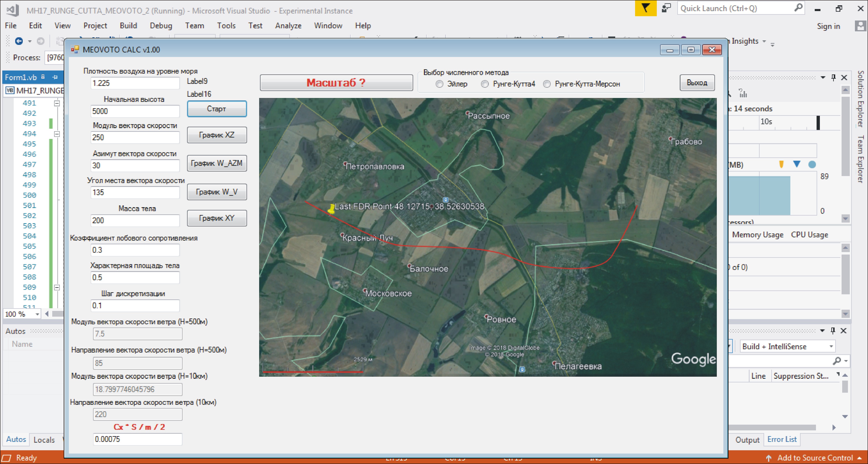868x464 pixels.
Task: Click the Diagnostic Tools vertical scrollbar down arrow
Action: pyautogui.click(x=845, y=218)
